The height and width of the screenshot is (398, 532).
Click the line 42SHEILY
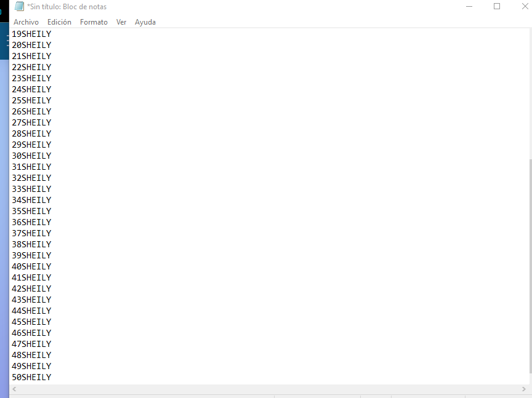pyautogui.click(x=31, y=289)
